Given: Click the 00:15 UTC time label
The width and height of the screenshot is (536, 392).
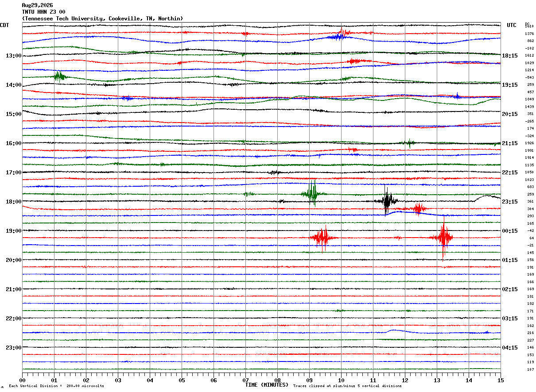Looking at the screenshot, I should (510, 231).
